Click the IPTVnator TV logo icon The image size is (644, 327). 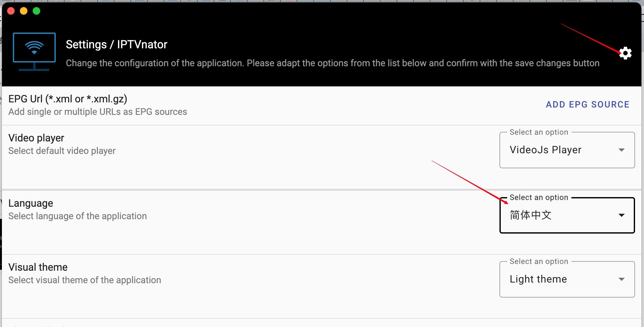(34, 52)
